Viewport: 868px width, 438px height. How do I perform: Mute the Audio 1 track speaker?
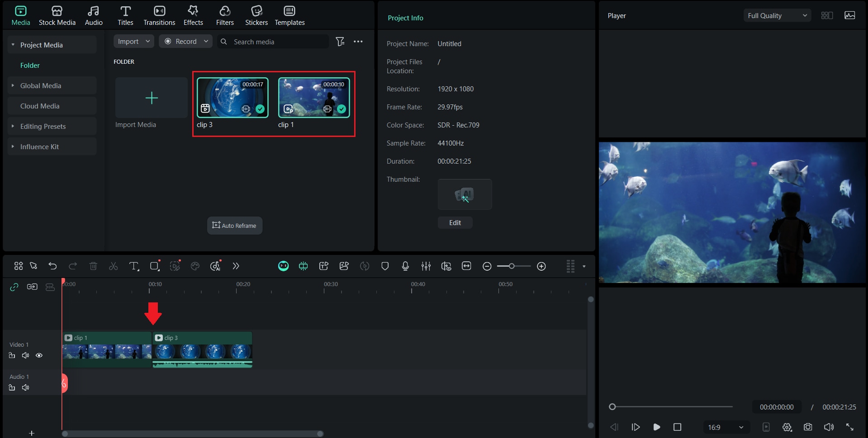click(x=25, y=387)
